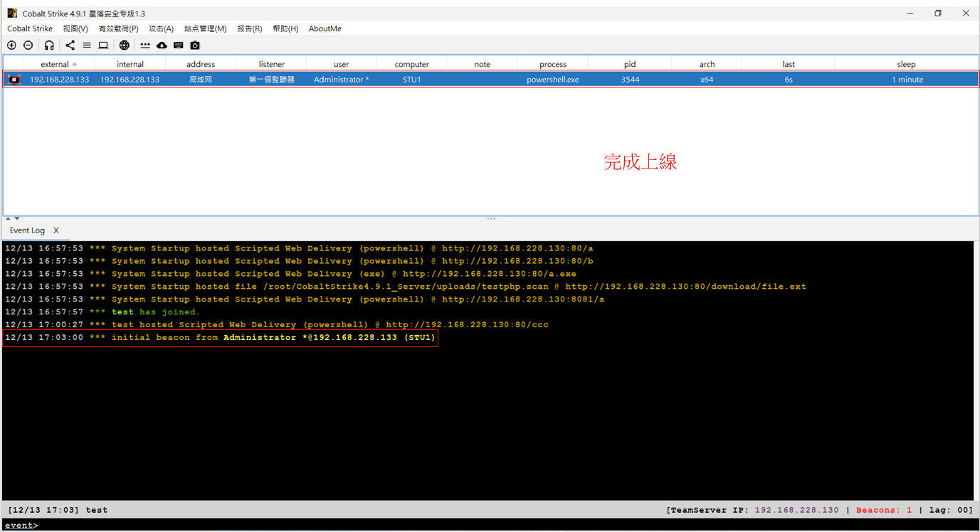Click the Beacons: 1 status indicator
Screen dimensions: 980x532
[x=884, y=510]
